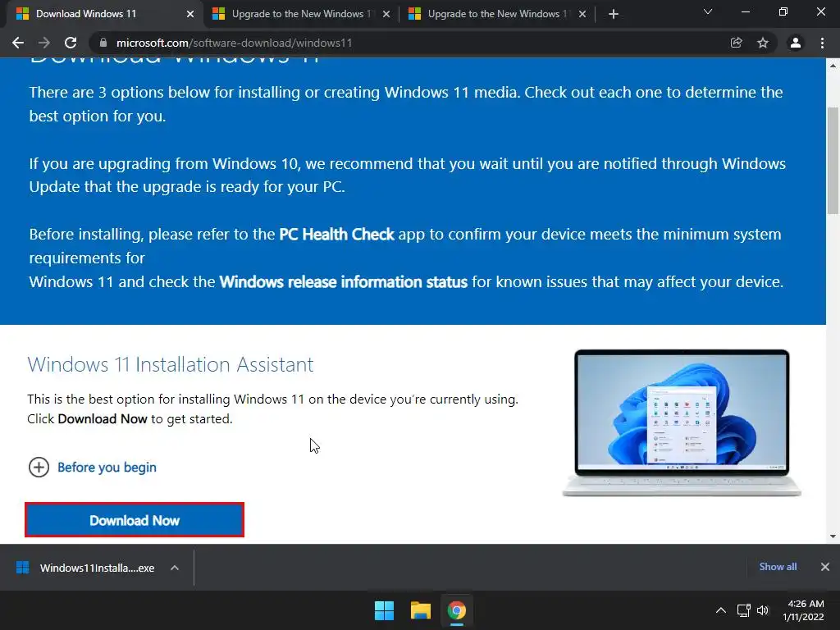Screen dimensions: 840x630
Task: Close the third browser tab
Action: pyautogui.click(x=582, y=14)
